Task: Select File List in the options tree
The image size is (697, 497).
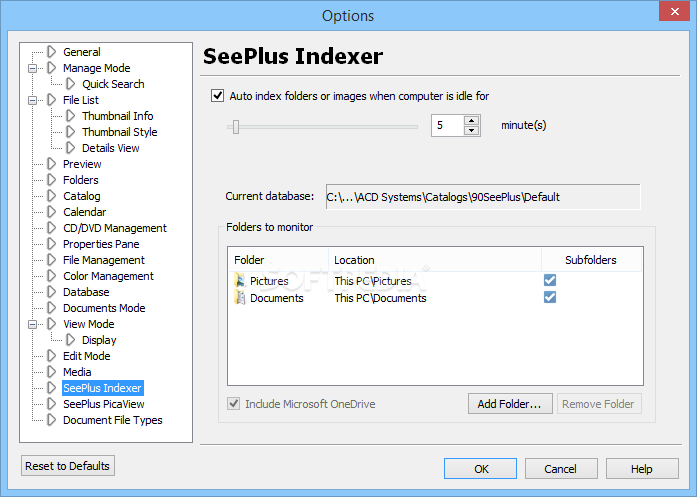Action: 81,100
